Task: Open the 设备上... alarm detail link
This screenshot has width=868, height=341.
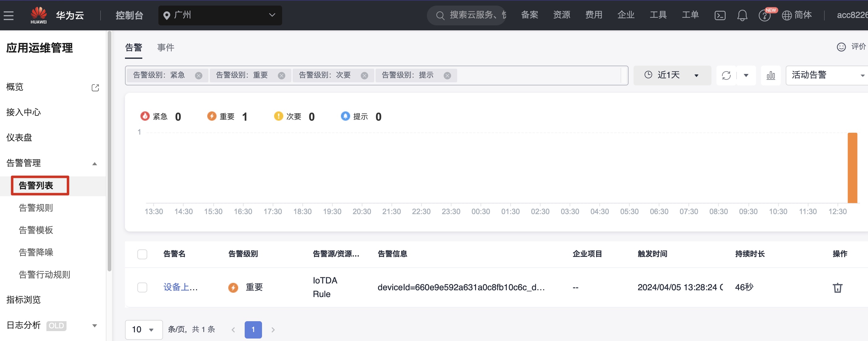Action: pos(180,287)
